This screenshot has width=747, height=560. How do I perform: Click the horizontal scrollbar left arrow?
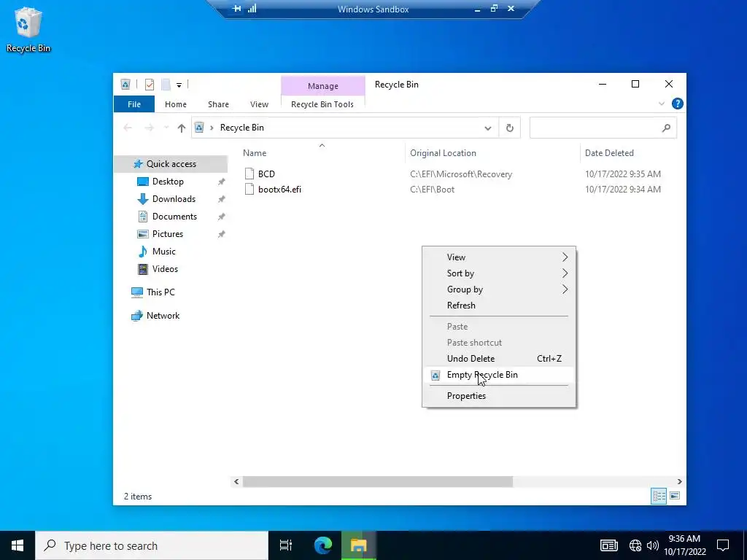(236, 481)
